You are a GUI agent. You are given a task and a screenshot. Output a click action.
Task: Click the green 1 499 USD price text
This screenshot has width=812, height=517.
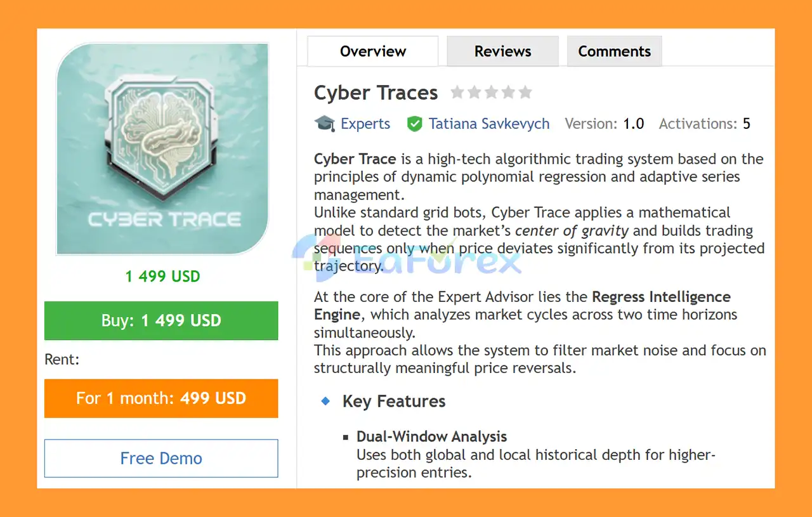pyautogui.click(x=162, y=277)
